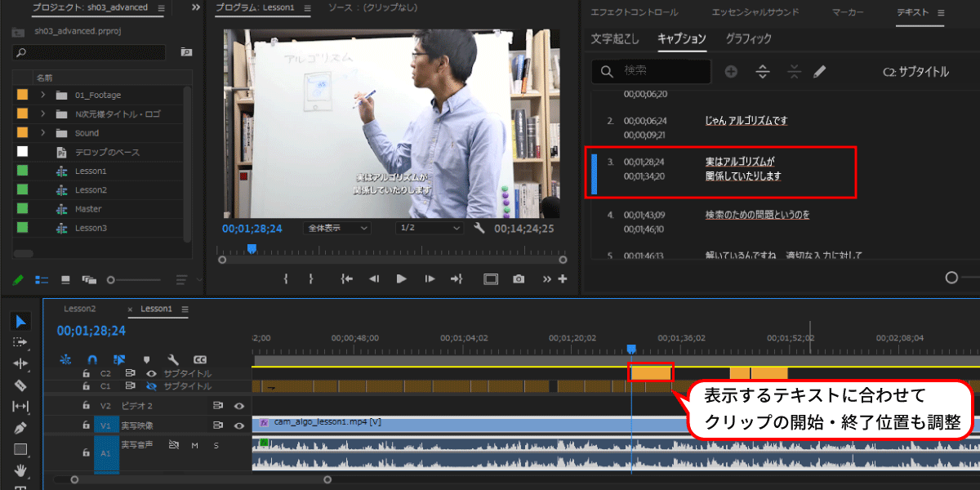The width and height of the screenshot is (980, 490).
Task: Open the 1/2 playback resolution dropdown
Action: coord(429,229)
